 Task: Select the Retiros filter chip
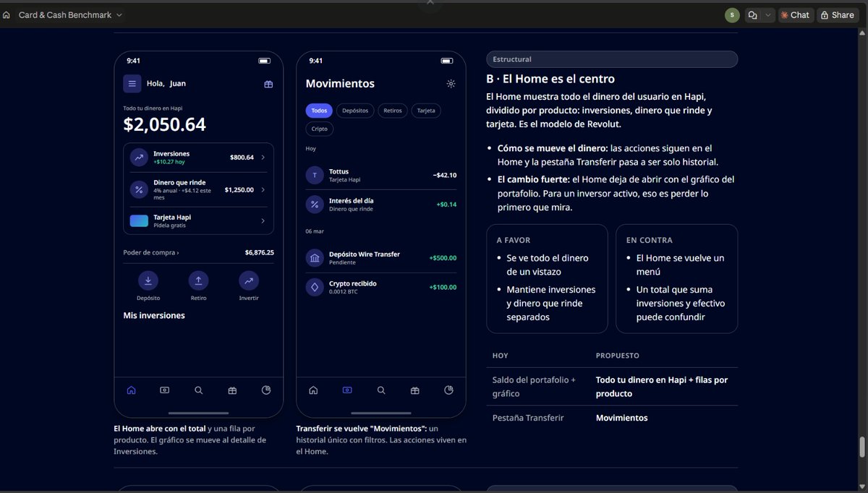pos(393,111)
